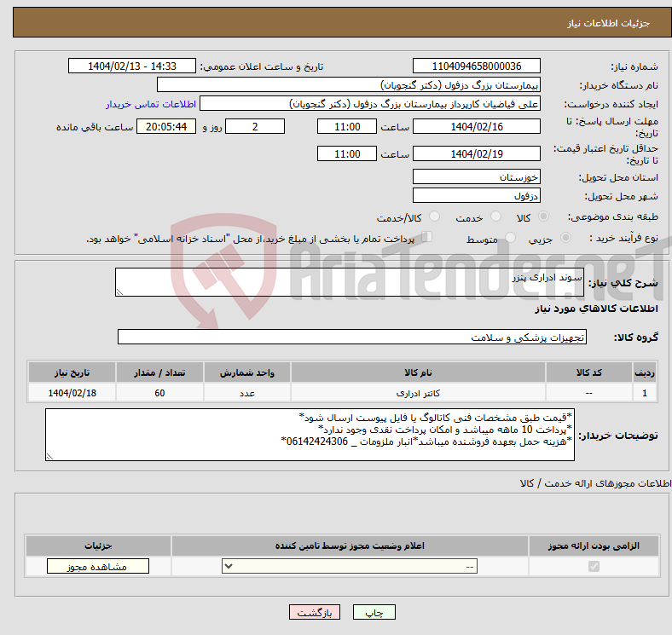Click the نام کالا column header

tap(418, 372)
